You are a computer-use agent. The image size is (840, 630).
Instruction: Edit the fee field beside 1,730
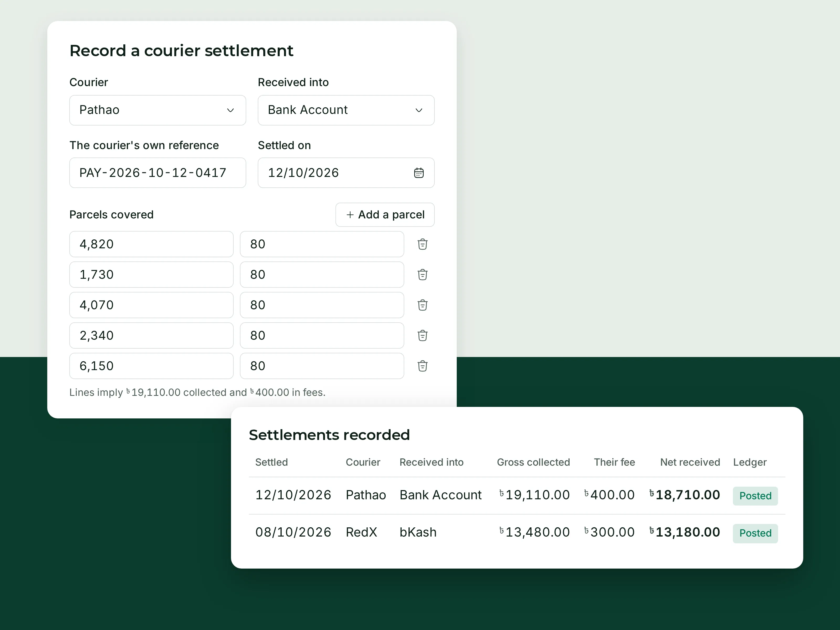point(322,275)
